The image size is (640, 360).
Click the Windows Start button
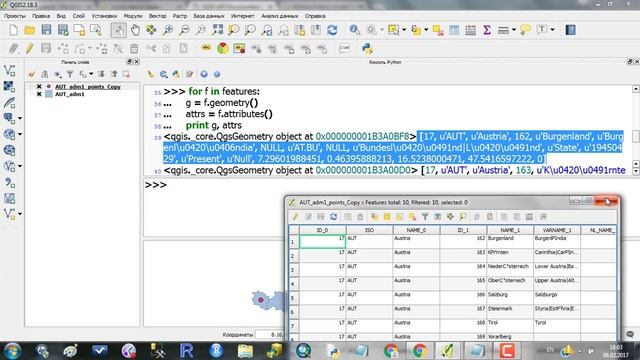[x=12, y=351]
